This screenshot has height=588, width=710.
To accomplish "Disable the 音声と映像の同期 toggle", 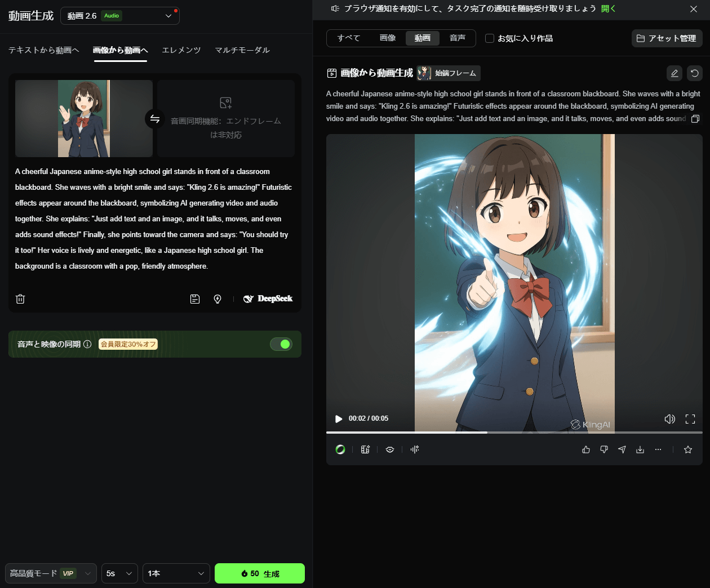I will pos(281,344).
